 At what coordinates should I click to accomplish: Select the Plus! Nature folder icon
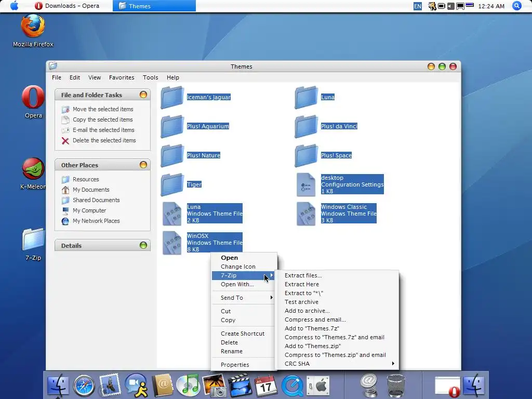click(172, 156)
